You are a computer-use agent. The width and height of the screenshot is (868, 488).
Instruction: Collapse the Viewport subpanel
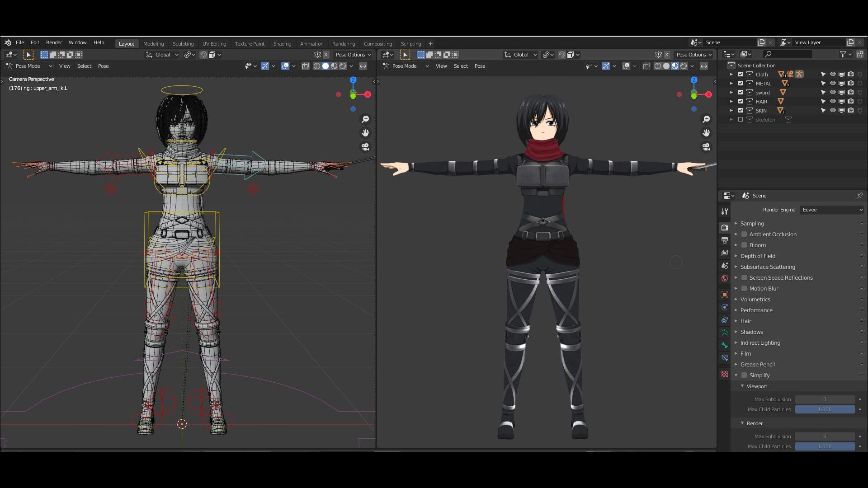click(742, 386)
